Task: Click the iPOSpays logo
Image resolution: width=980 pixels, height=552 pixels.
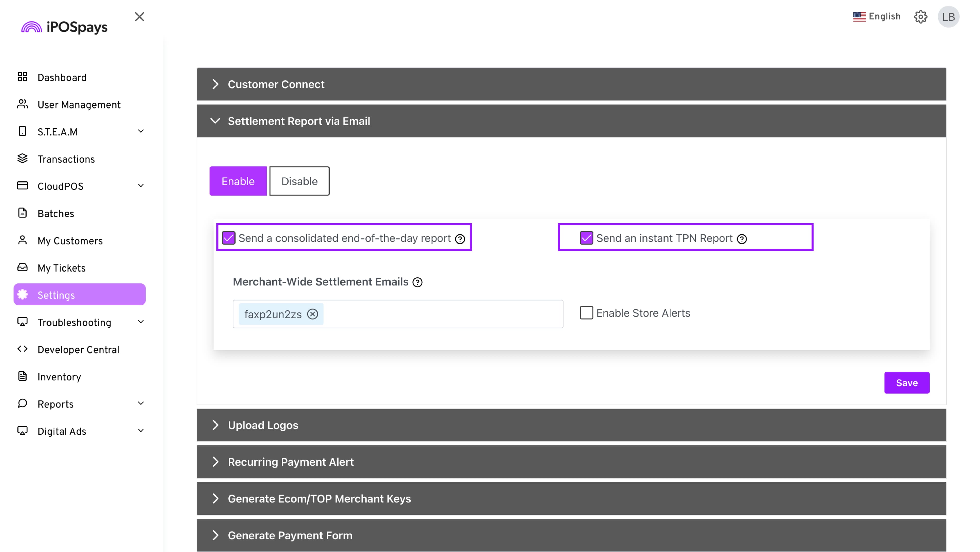Action: tap(65, 27)
